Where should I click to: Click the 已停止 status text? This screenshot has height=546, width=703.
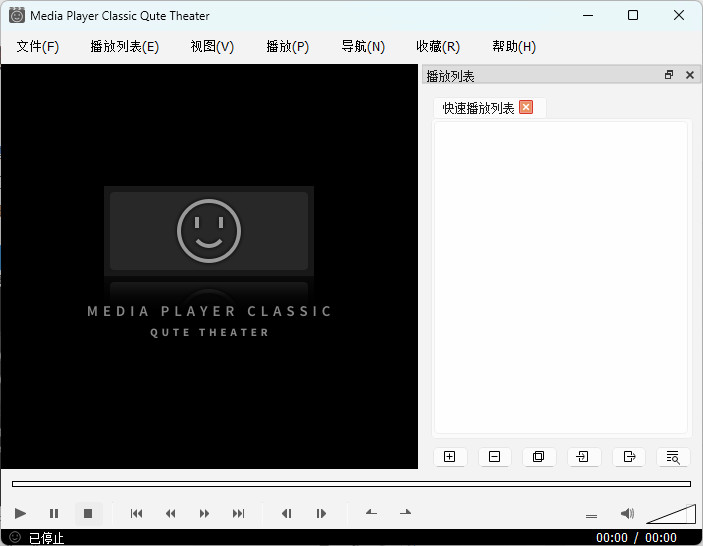click(46, 538)
